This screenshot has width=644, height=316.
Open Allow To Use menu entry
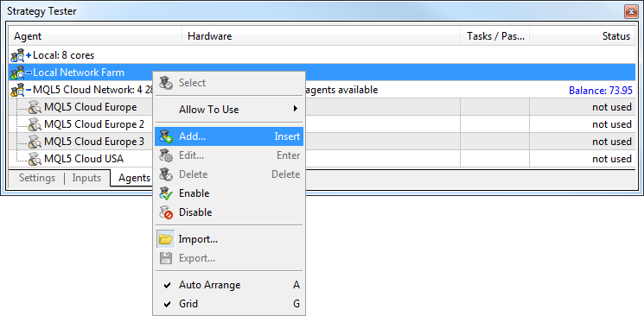(229, 110)
